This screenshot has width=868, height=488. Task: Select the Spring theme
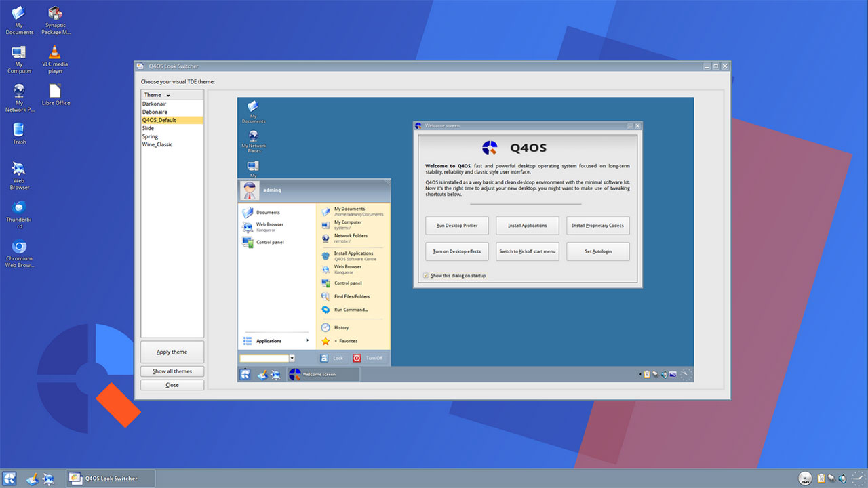(x=172, y=136)
